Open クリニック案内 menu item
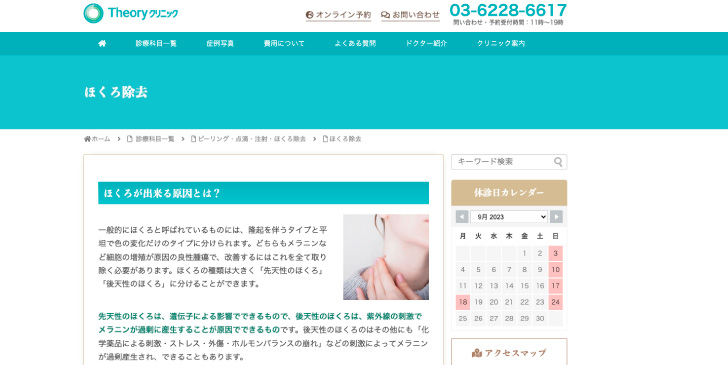Viewport: 728px width, 365px height. [x=501, y=43]
